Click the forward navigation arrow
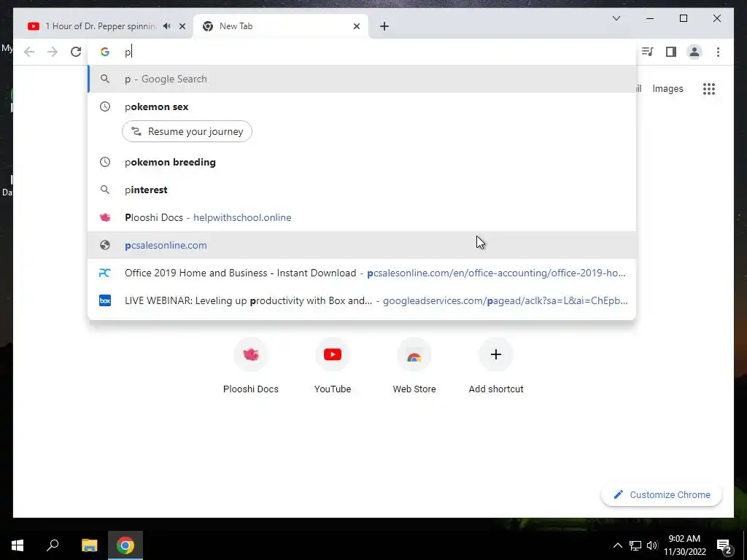Screen dimensions: 747x560 point(53,52)
